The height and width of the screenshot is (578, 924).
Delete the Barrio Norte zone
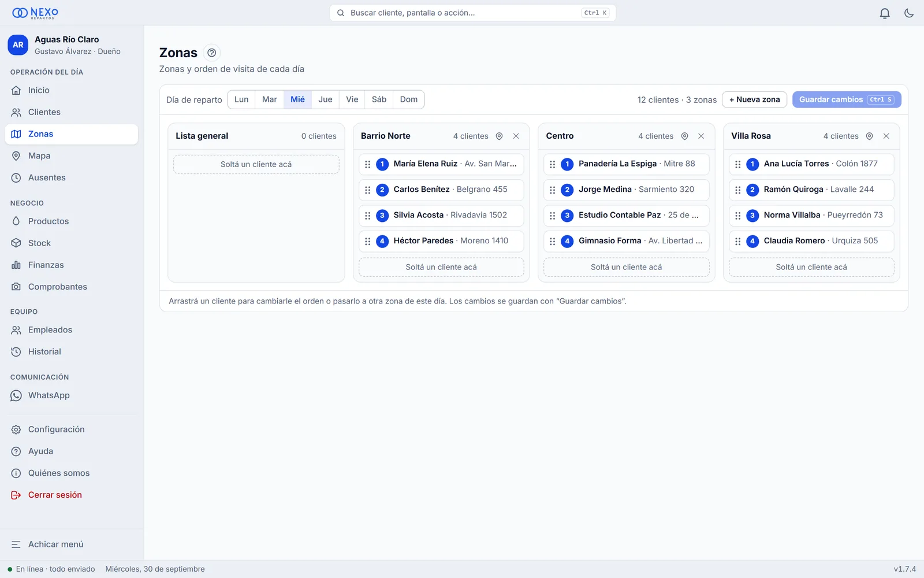(x=516, y=136)
